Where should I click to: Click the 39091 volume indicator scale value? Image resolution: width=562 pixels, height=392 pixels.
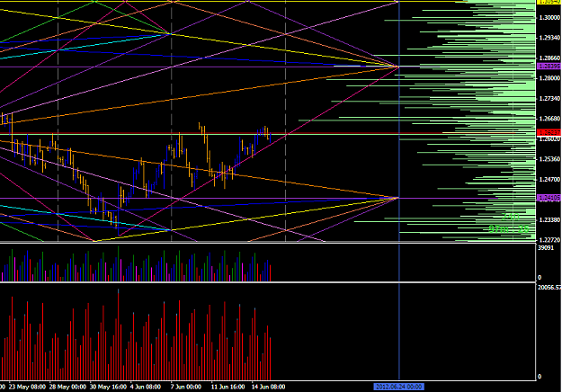[546, 248]
